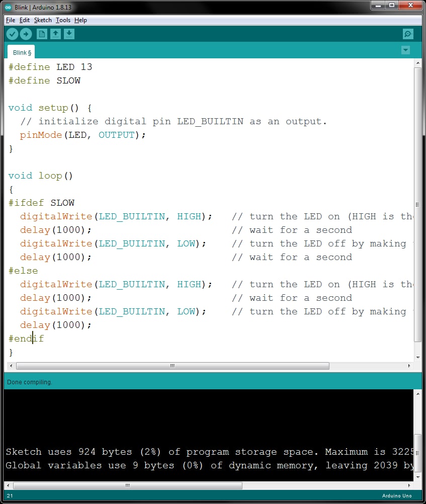Create a new sketch with New icon

click(42, 34)
